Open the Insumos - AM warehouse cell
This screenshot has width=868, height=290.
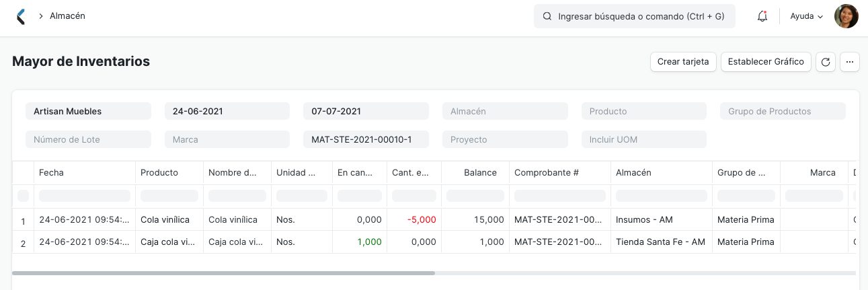pos(662,219)
